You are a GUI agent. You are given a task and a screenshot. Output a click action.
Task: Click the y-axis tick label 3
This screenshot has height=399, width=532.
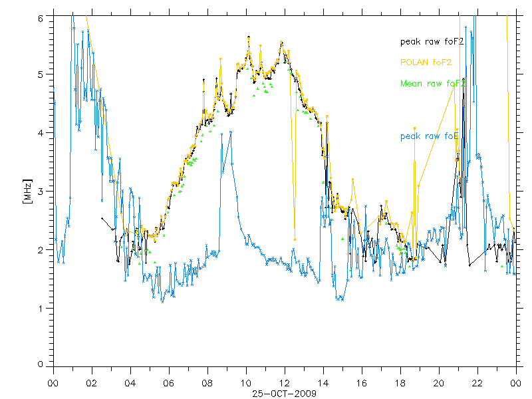(41, 192)
